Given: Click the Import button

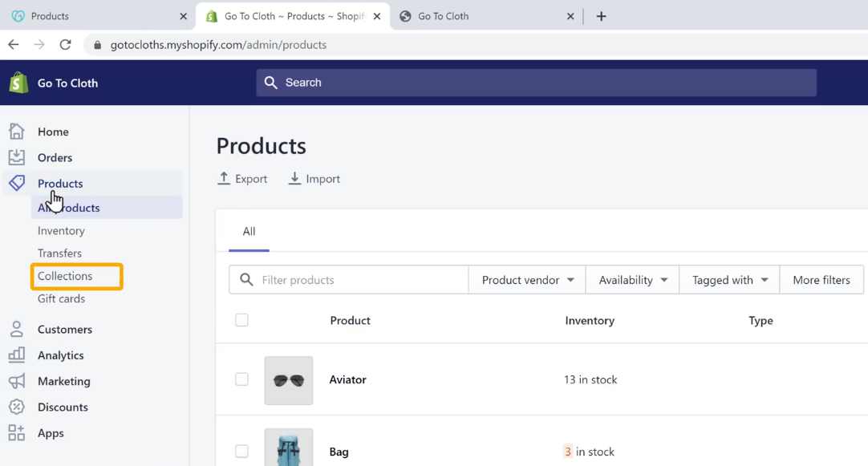Looking at the screenshot, I should tap(314, 179).
